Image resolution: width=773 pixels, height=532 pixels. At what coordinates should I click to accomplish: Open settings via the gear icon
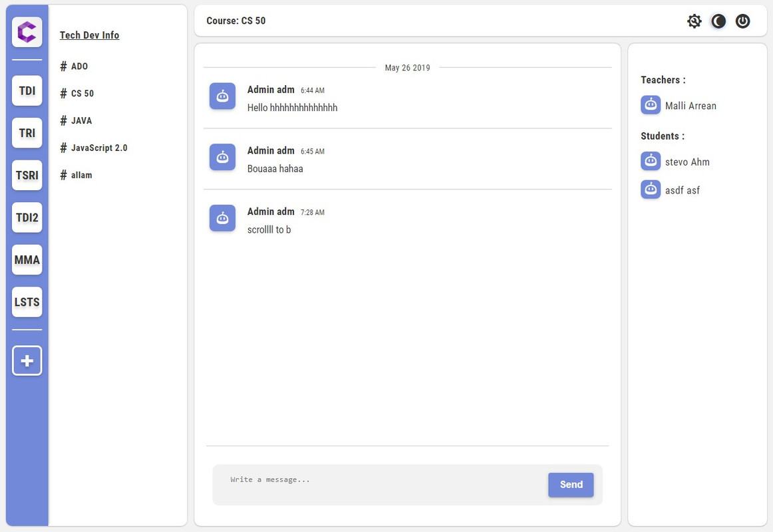click(694, 21)
